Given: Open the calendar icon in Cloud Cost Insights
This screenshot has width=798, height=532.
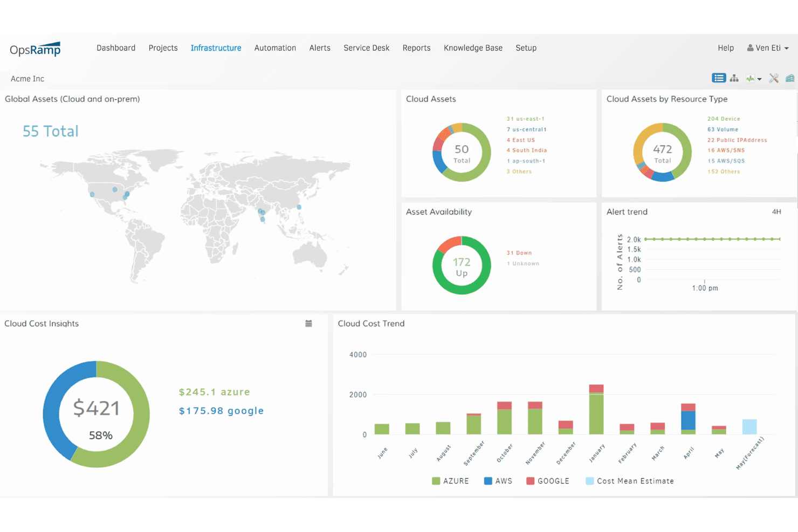Looking at the screenshot, I should coord(308,323).
